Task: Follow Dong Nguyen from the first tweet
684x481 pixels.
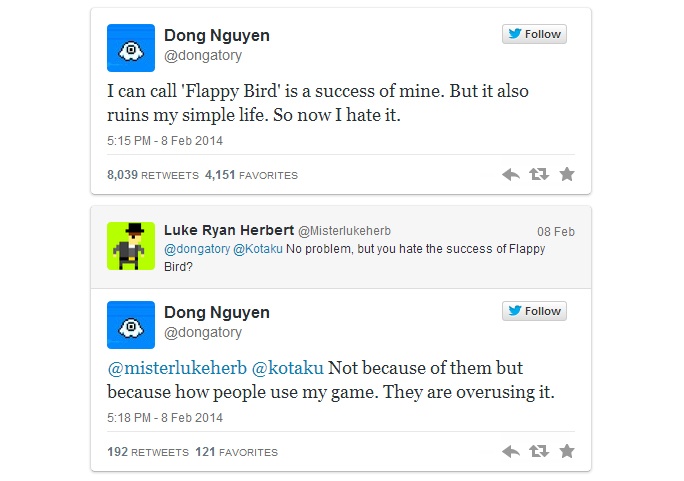Action: coord(534,34)
